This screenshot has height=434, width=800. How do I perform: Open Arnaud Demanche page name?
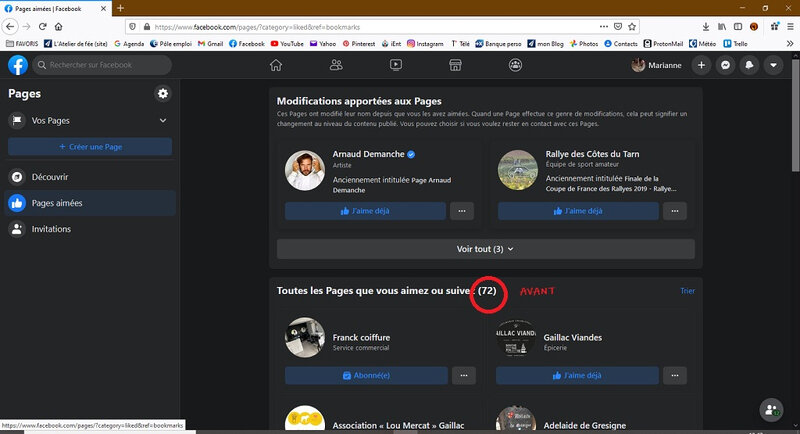coord(368,154)
